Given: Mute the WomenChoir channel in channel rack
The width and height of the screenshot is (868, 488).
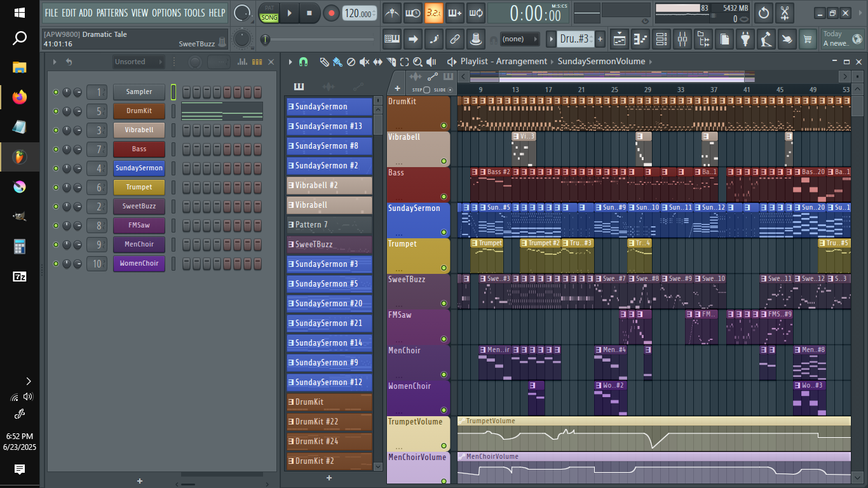Looking at the screenshot, I should point(56,264).
